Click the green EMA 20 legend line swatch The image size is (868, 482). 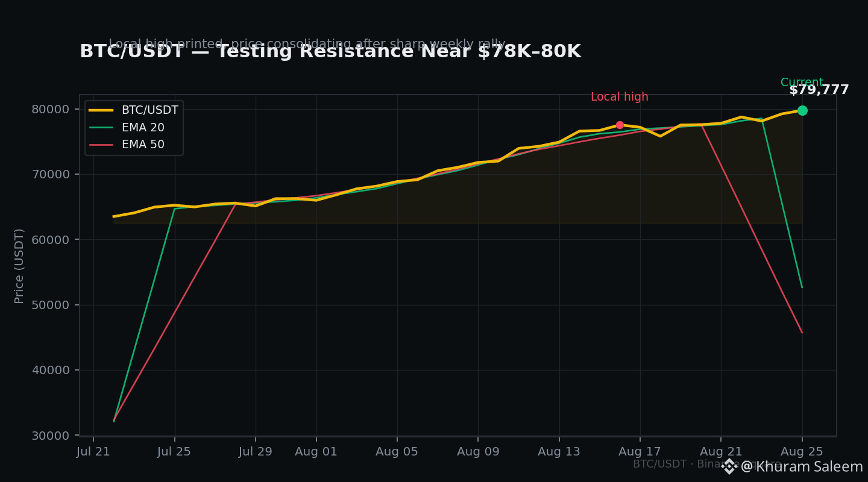coord(101,128)
